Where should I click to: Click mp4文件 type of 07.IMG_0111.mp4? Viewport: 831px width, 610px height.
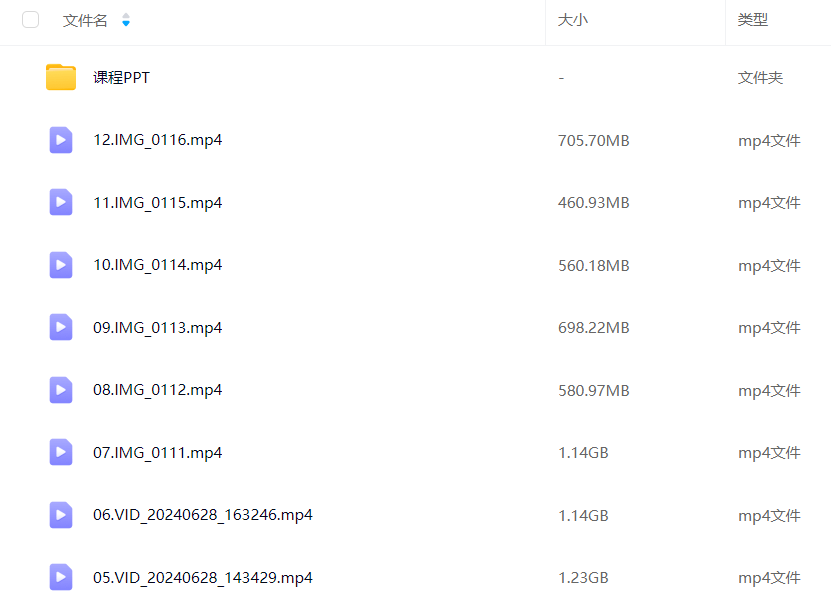[769, 453]
